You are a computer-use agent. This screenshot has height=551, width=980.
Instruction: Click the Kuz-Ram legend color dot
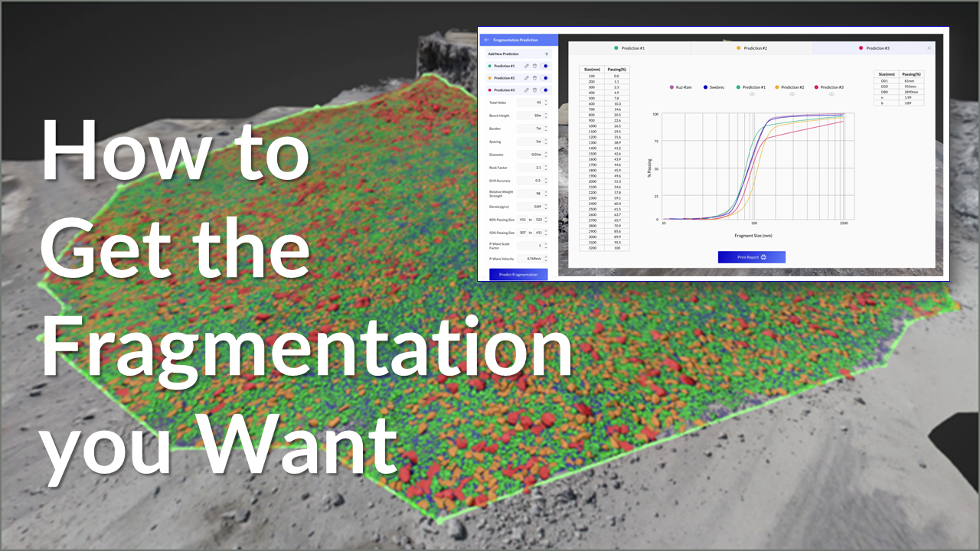(x=672, y=87)
